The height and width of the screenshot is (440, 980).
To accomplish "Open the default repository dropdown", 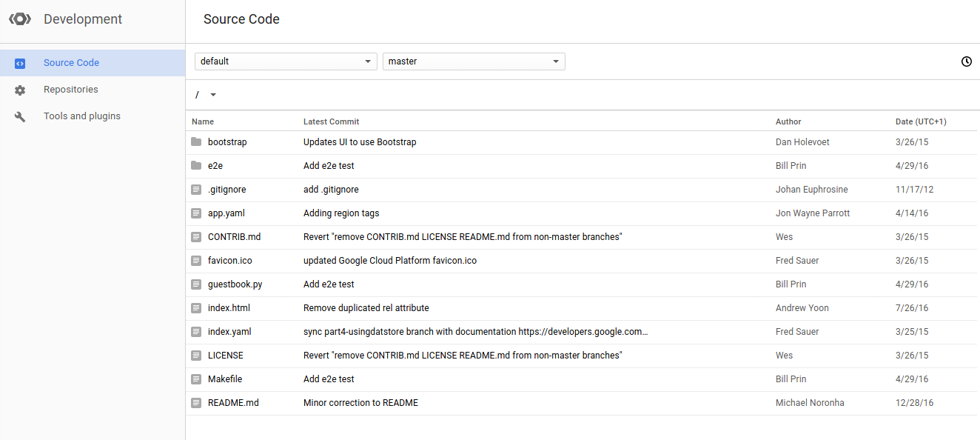I will (x=286, y=61).
